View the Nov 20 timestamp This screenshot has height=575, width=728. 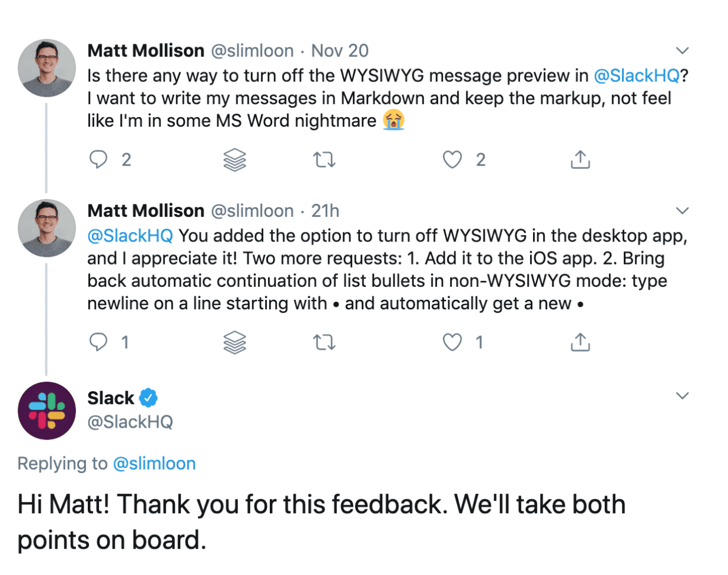[340, 51]
